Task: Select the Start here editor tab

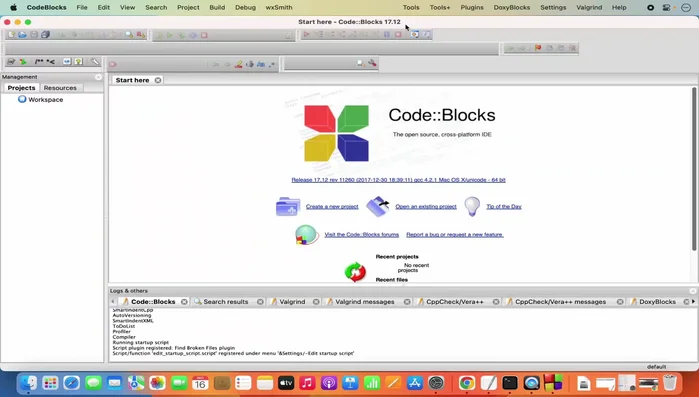Action: (132, 80)
